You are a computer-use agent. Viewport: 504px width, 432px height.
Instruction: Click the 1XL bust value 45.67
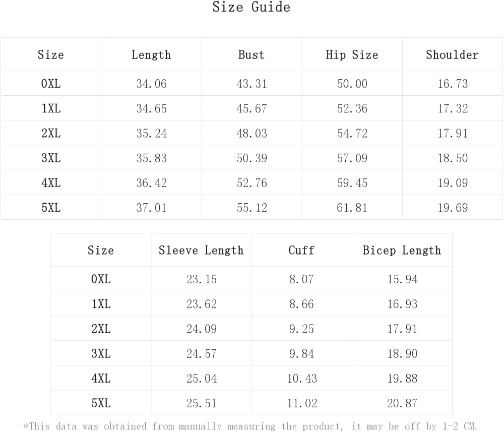(x=251, y=109)
